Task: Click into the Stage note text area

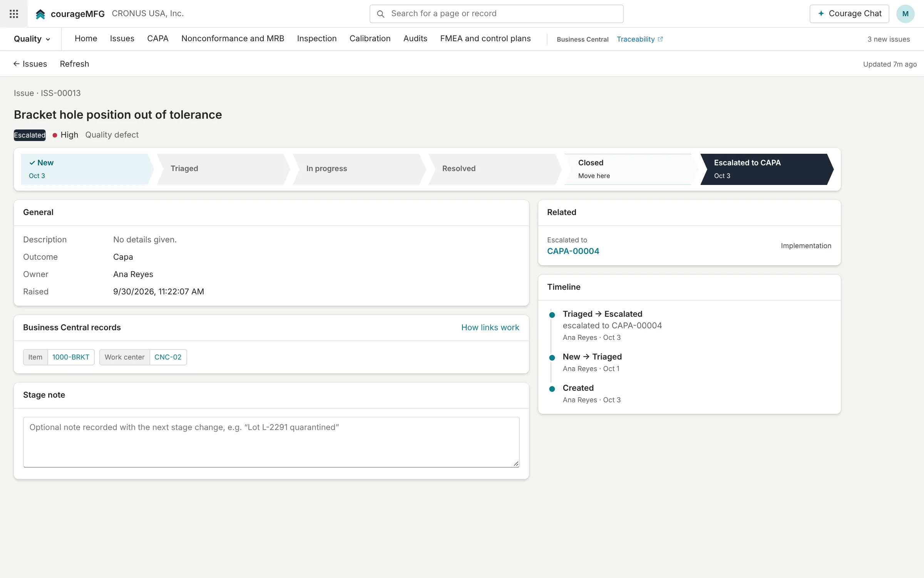Action: (x=271, y=442)
